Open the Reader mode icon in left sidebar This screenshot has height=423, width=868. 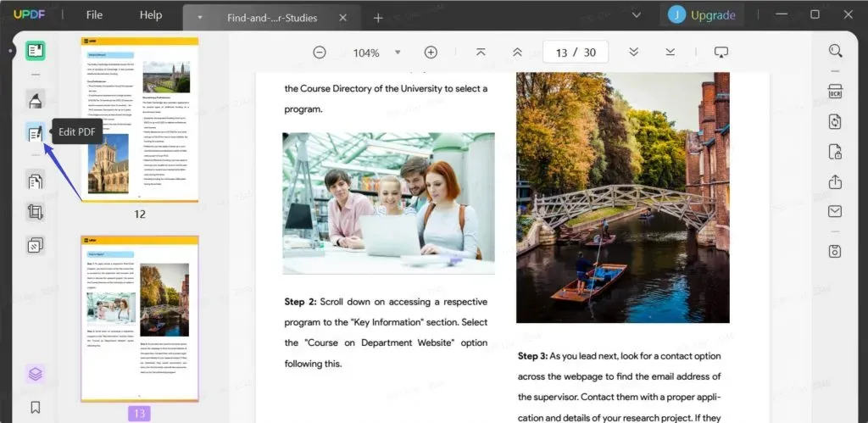(35, 51)
